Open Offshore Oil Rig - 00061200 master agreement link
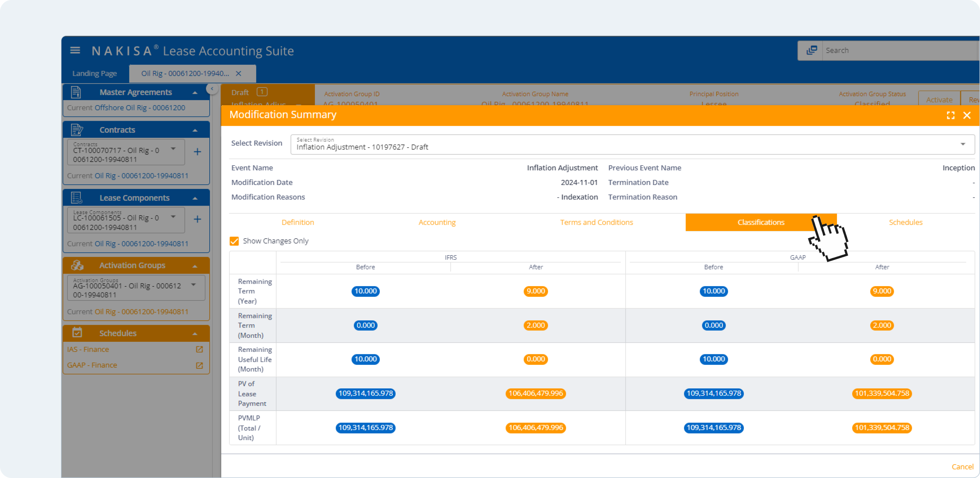Image resolution: width=980 pixels, height=478 pixels. 140,108
